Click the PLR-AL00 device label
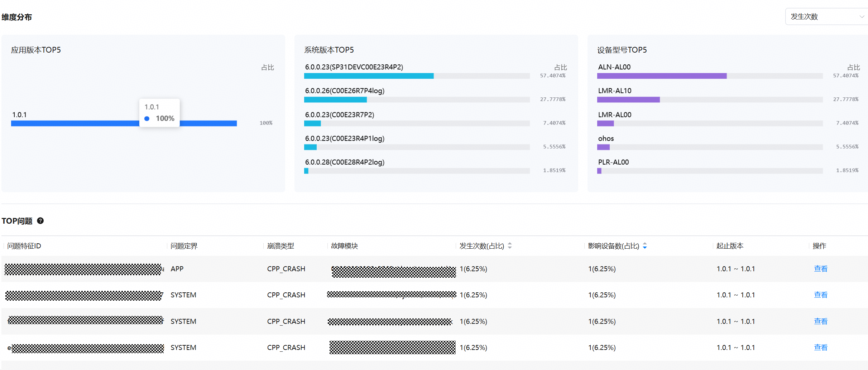 613,162
